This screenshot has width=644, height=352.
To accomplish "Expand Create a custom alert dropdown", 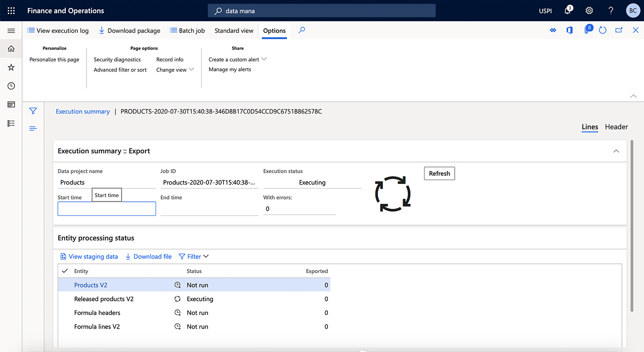I will click(x=238, y=60).
